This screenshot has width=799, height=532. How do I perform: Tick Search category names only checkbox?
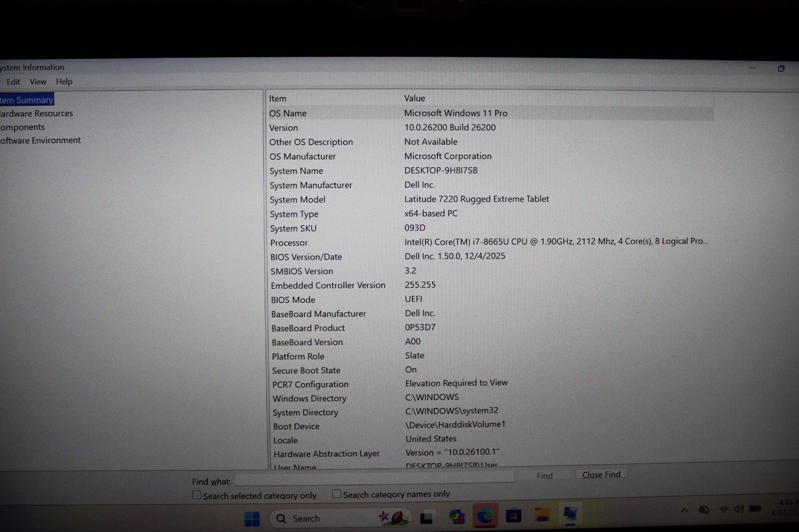tap(337, 494)
